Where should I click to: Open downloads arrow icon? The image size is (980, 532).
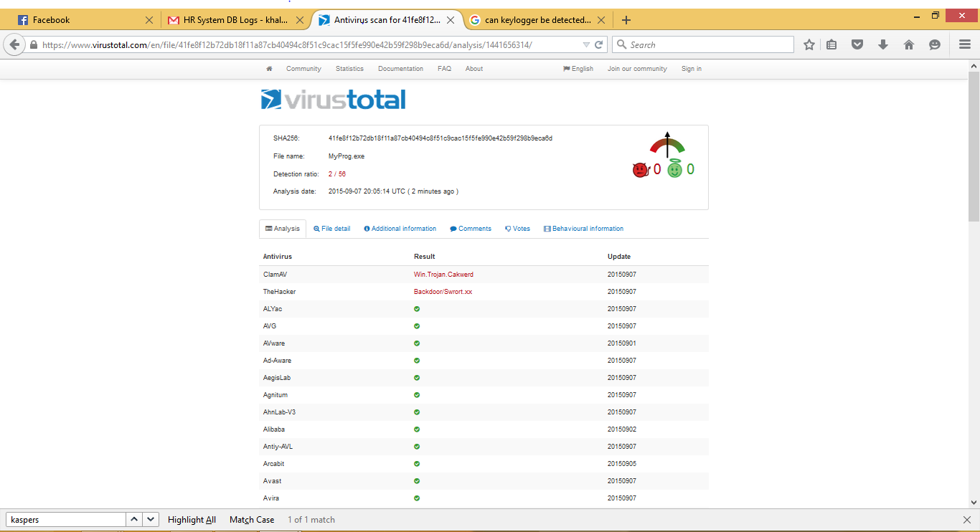883,44
